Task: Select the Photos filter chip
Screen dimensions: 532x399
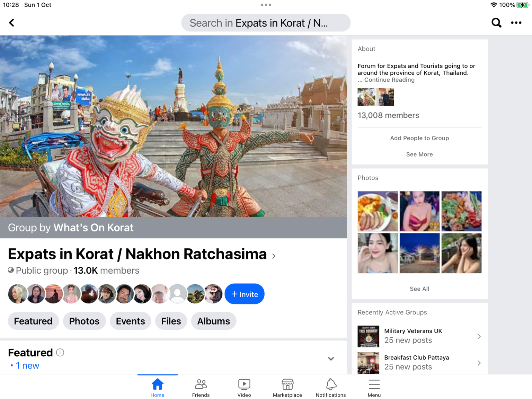Action: click(84, 321)
